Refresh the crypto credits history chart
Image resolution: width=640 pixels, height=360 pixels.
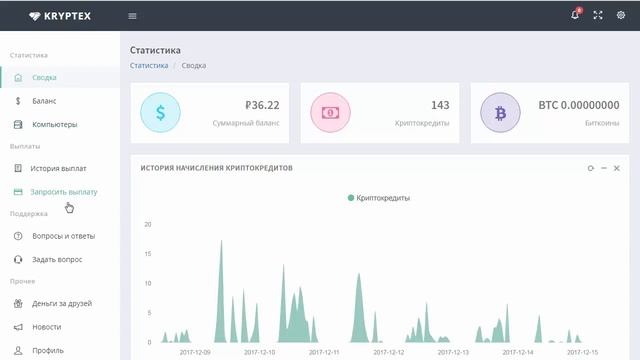coord(591,168)
